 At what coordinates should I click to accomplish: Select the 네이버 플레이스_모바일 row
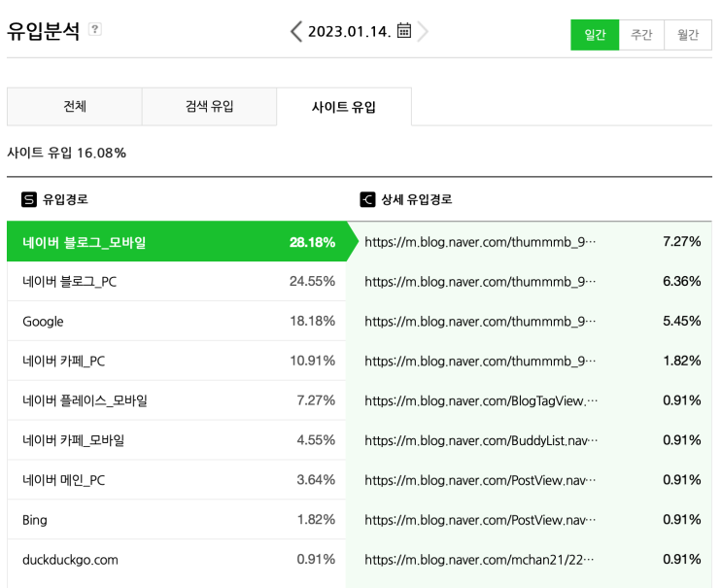point(176,400)
